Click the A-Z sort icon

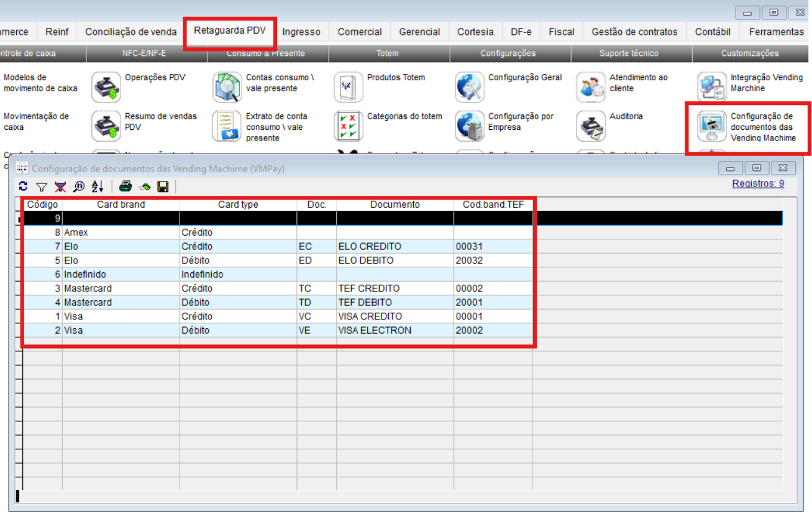click(98, 186)
